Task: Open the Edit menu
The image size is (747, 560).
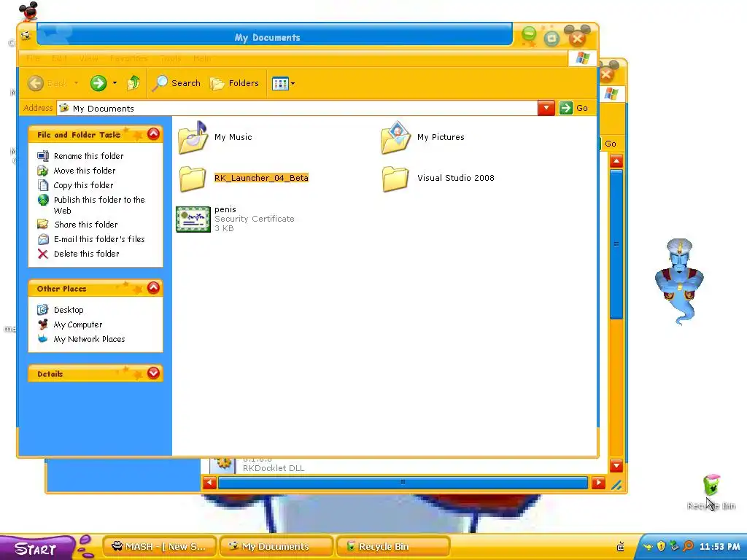Action: [59, 58]
